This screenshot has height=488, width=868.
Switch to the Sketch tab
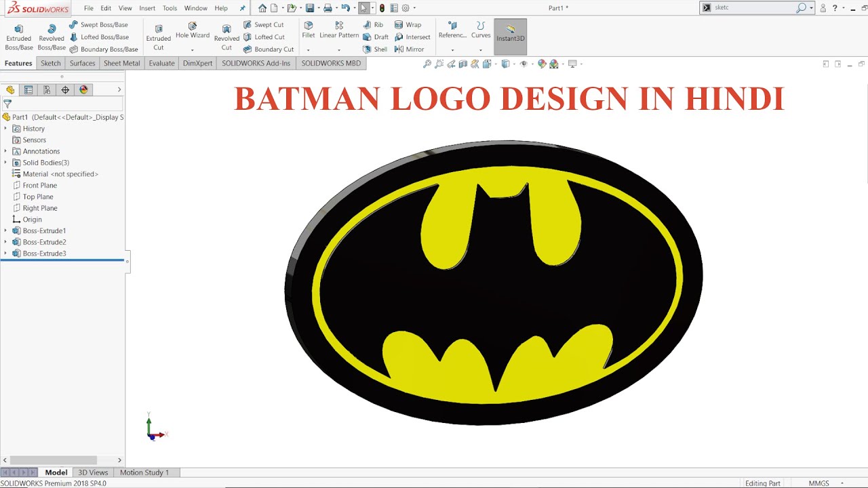click(51, 63)
